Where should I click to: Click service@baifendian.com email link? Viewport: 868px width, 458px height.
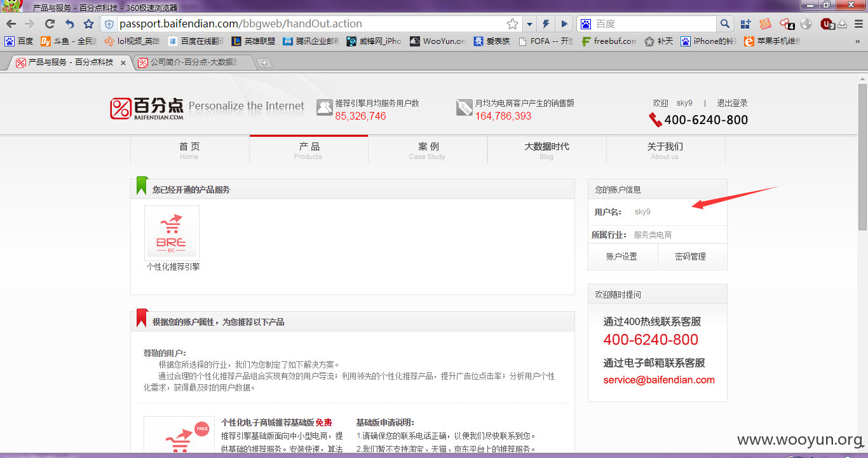coord(659,380)
